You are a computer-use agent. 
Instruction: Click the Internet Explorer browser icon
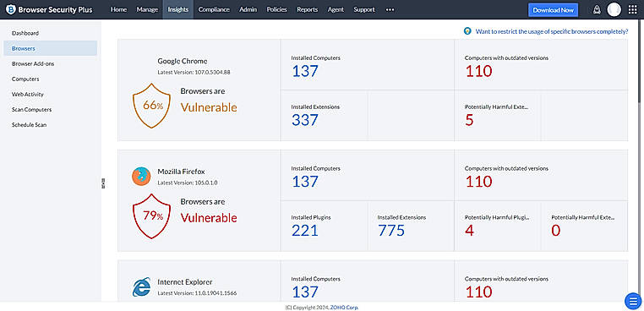click(141, 286)
